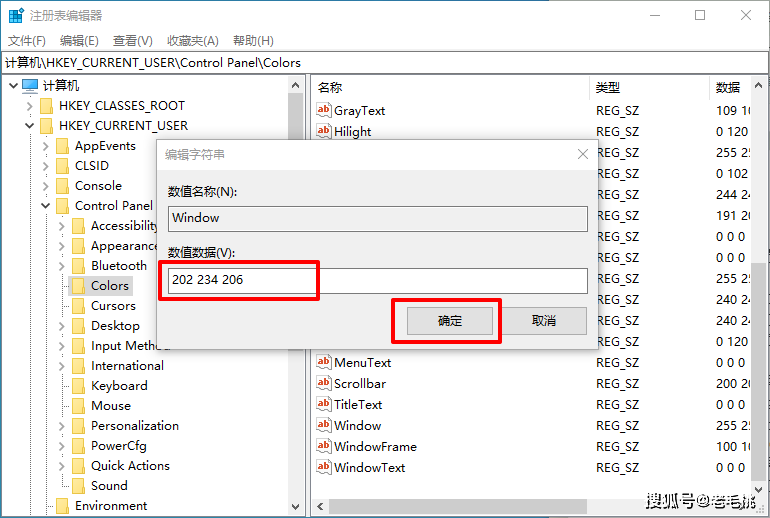
Task: Select the Colors folder icon
Action: tap(79, 286)
